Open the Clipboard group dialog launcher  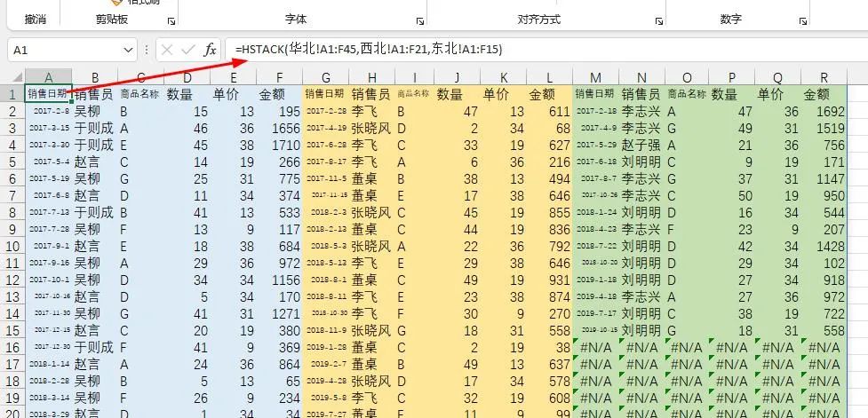tap(171, 21)
